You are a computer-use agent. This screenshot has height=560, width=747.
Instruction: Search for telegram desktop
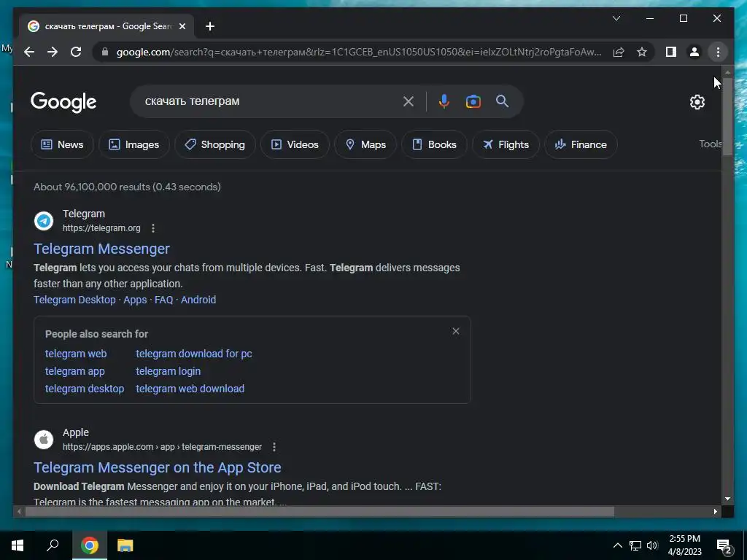click(85, 389)
